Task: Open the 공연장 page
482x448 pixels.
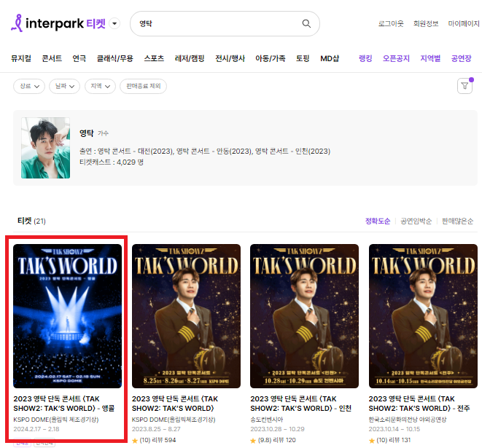Action: (x=461, y=58)
